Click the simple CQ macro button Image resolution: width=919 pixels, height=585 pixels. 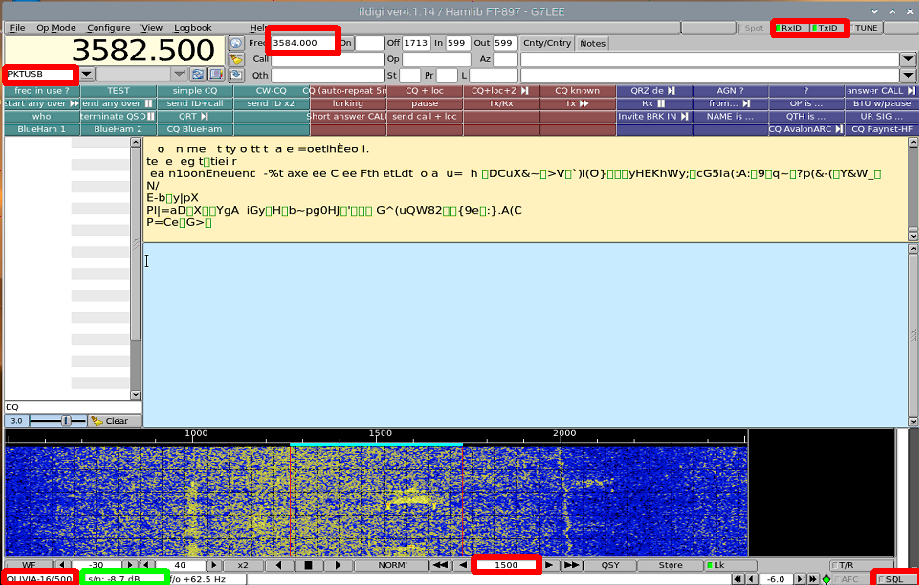point(194,91)
